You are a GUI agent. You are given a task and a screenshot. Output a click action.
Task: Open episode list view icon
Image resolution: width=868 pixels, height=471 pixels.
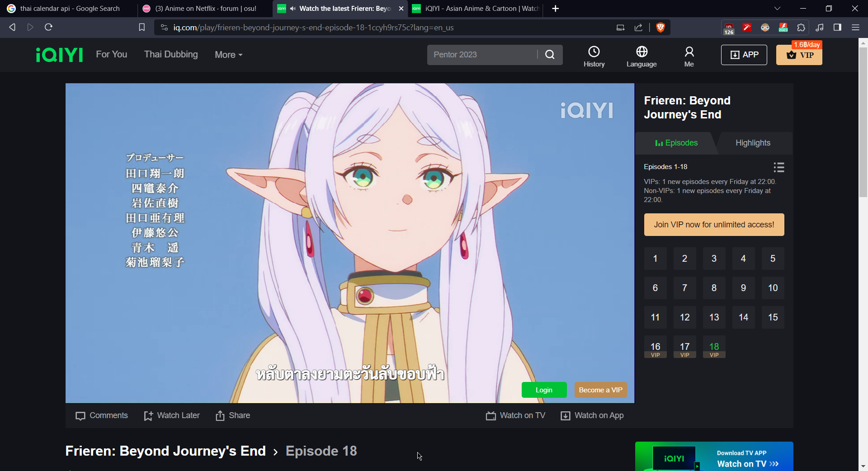[x=779, y=167]
